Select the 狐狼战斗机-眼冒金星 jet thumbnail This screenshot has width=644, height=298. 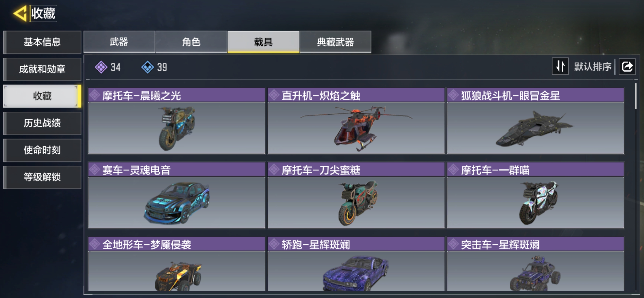tap(535, 128)
